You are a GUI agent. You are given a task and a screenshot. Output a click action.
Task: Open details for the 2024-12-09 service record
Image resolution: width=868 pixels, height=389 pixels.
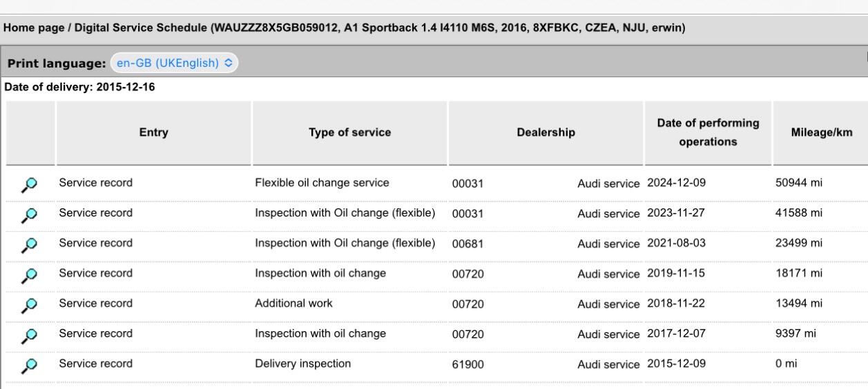(x=29, y=185)
